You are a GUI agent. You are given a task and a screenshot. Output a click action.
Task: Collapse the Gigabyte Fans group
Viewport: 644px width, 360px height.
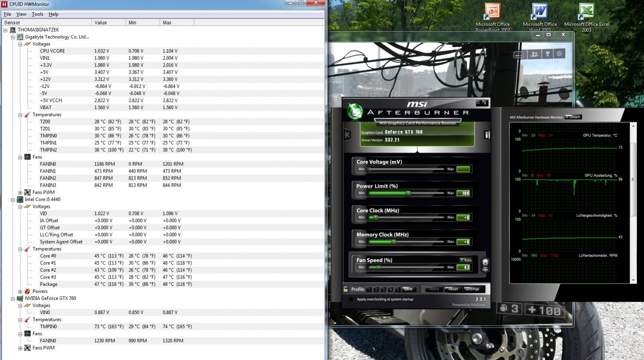pos(20,157)
